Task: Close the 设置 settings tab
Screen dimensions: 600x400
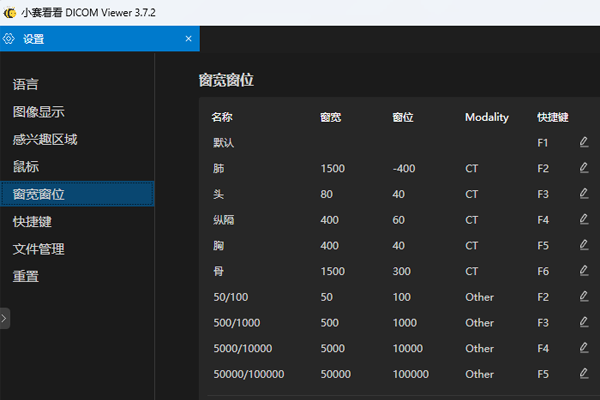Action: click(188, 39)
